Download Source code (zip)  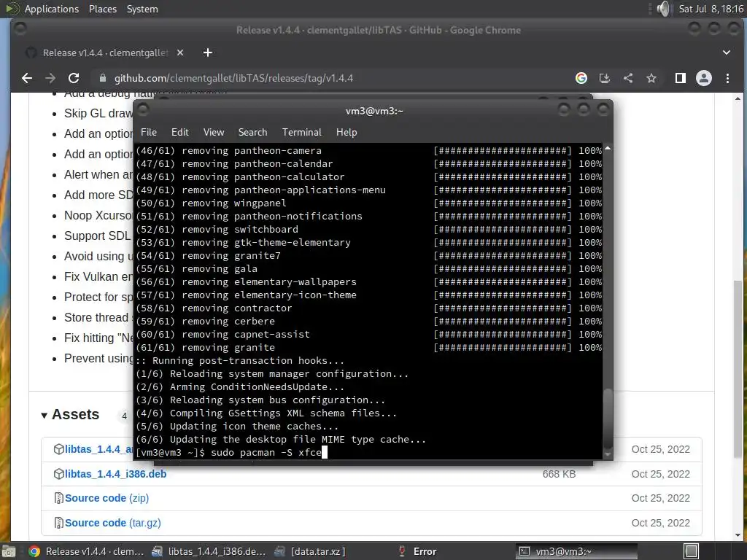pos(107,498)
